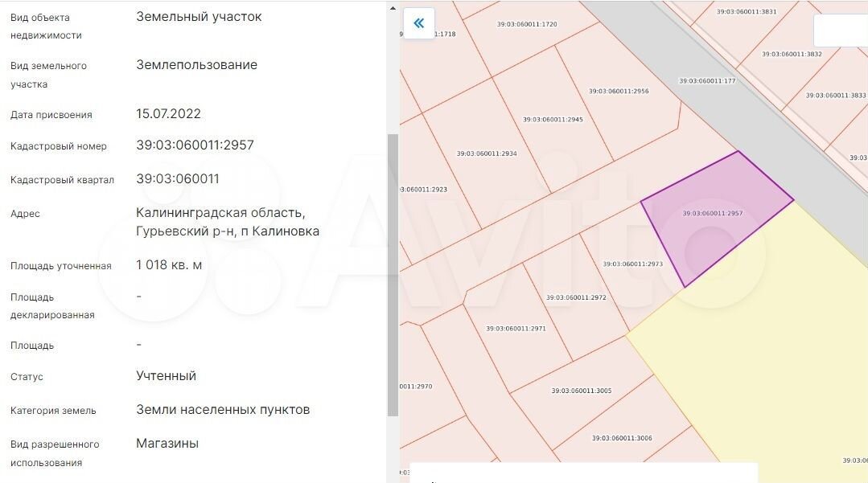Click the cadastral number value 39:03:060011:2957
Screen dimensions: 868x483
tap(195, 145)
